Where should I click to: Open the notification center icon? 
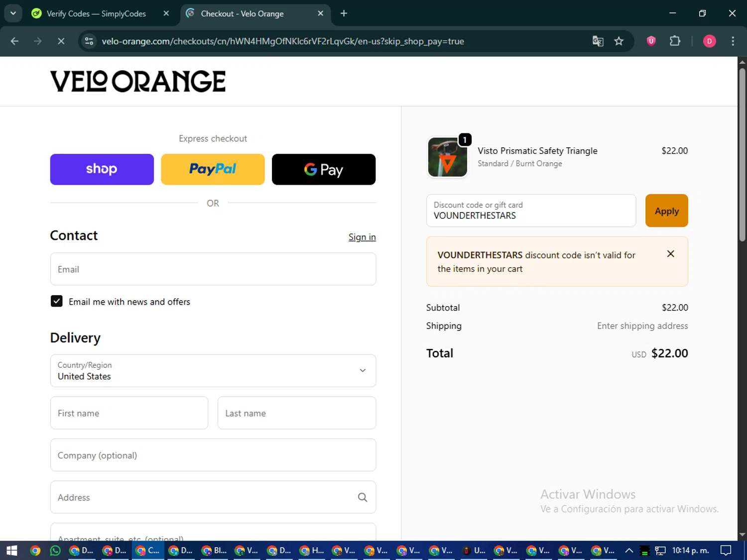point(726,551)
